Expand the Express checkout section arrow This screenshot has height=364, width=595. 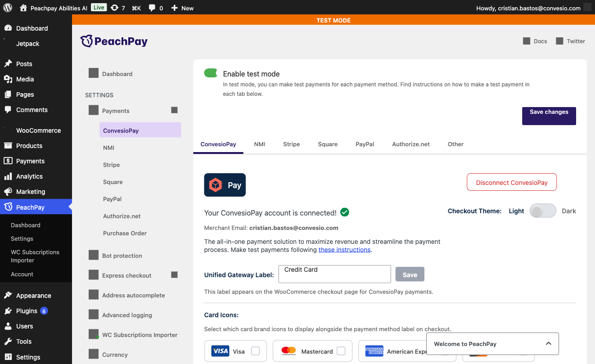pyautogui.click(x=174, y=275)
